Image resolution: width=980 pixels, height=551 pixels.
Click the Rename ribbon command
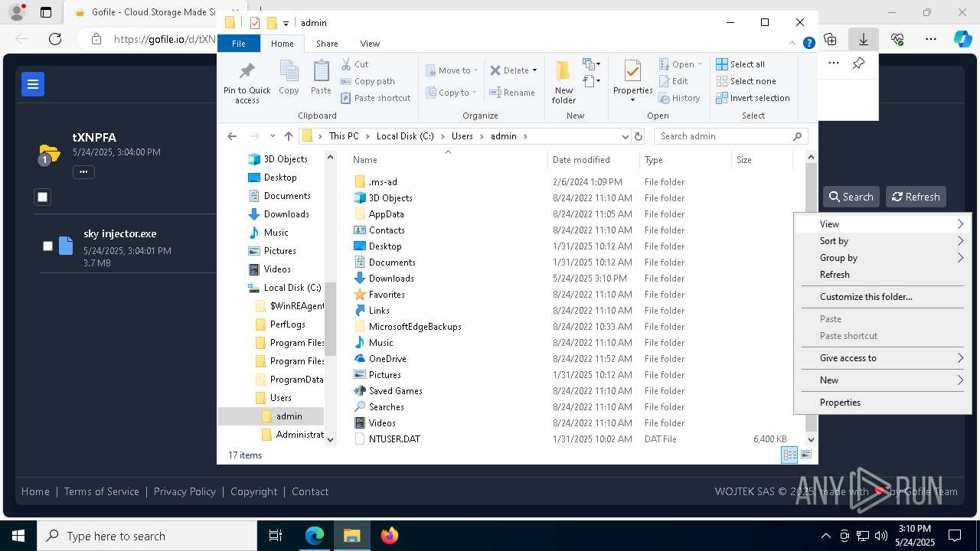512,93
